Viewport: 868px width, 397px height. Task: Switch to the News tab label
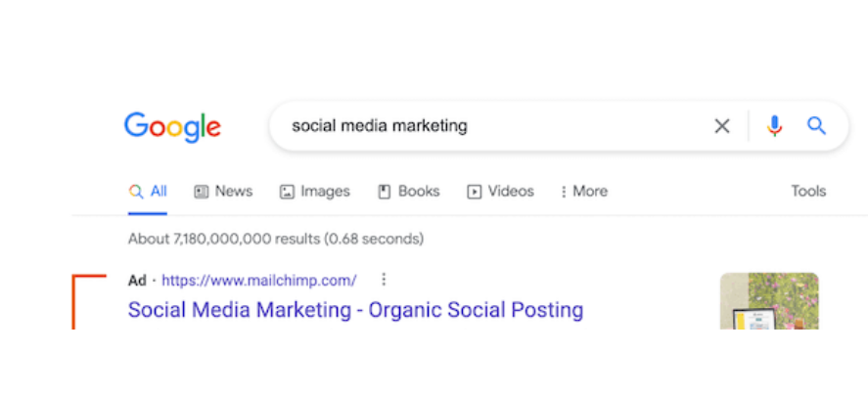pos(234,192)
